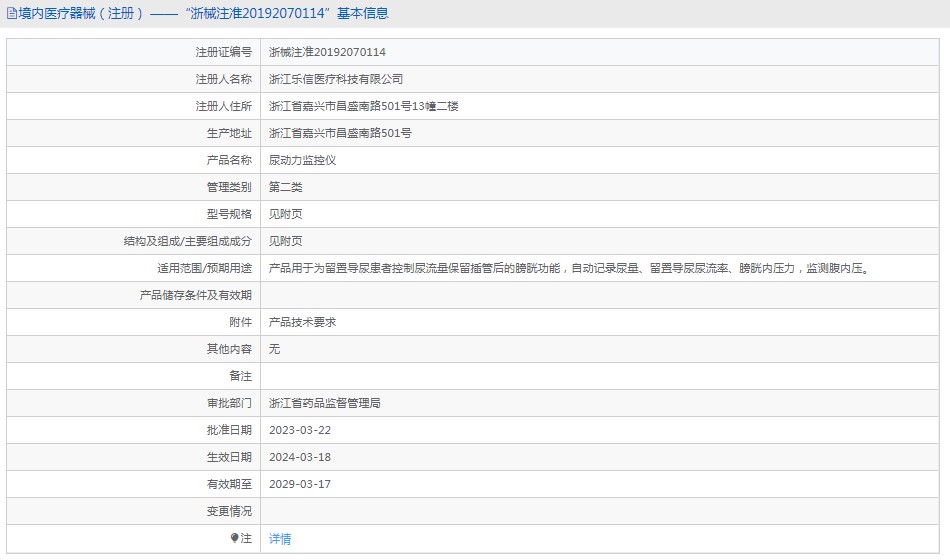Select product name 尿动力监控仪

pyautogui.click(x=302, y=160)
